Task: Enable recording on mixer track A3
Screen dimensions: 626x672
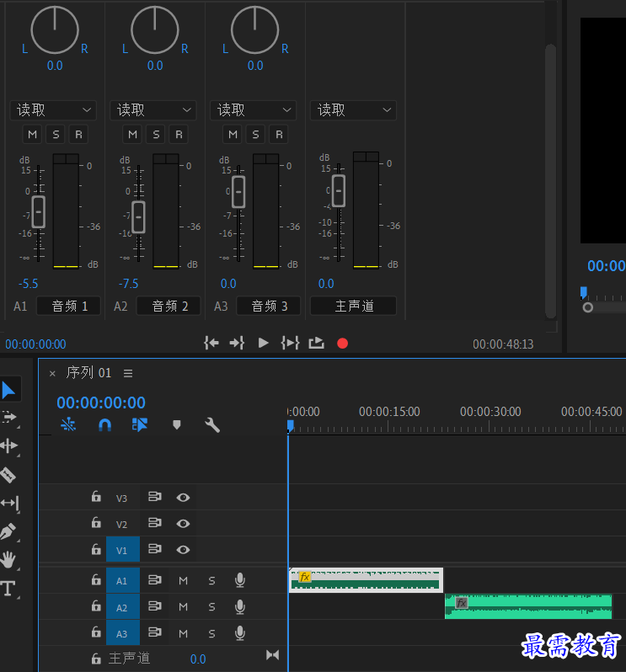Action: [x=279, y=134]
